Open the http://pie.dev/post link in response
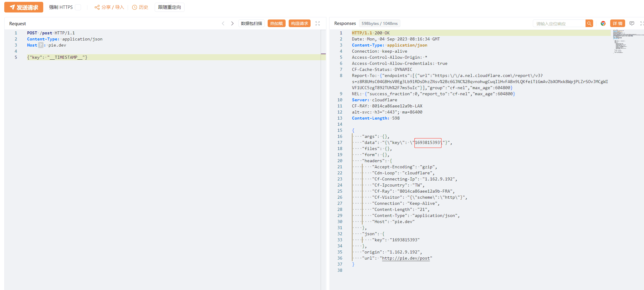644x290 pixels. point(406,258)
